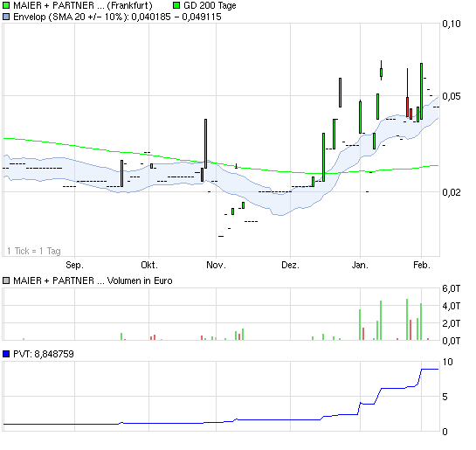Click the 'Jan.' month label on the axis

[x=360, y=265]
